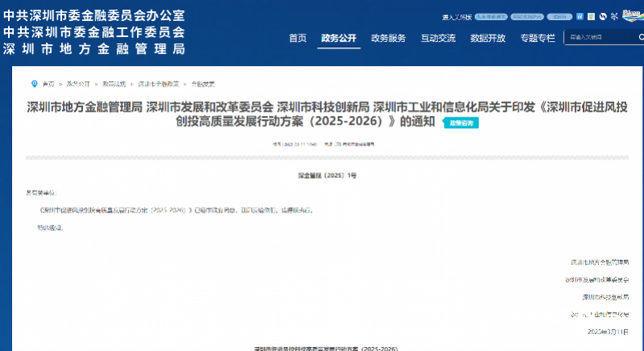The height and width of the screenshot is (351, 644).
Task: Enable 无障碍浏览 accessibility mode button
Action: click(491, 17)
